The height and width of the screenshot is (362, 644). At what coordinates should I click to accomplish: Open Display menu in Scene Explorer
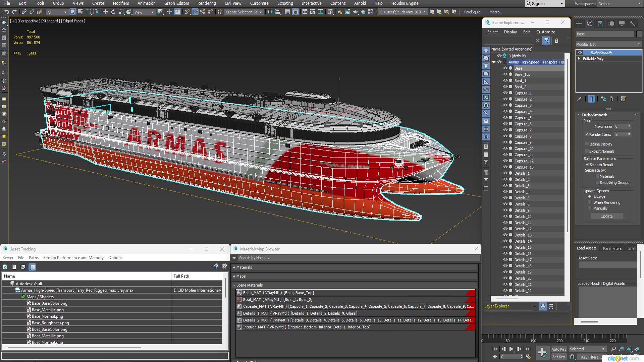pyautogui.click(x=510, y=32)
